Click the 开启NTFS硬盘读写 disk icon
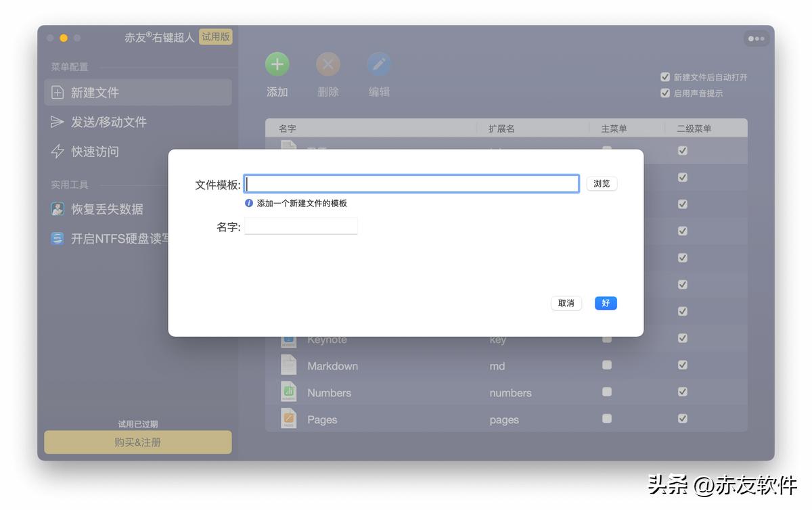 pyautogui.click(x=57, y=237)
